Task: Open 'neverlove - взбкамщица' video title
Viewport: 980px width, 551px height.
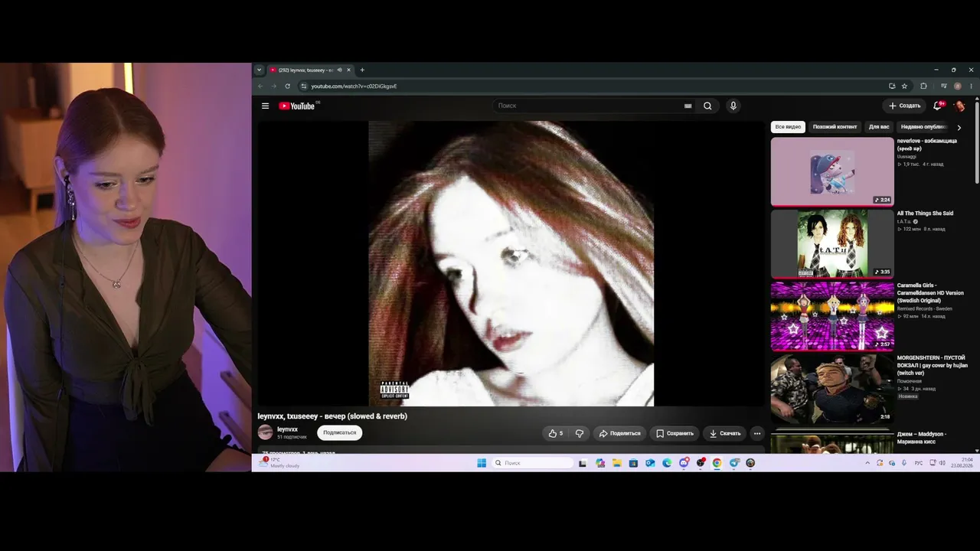Action: coord(927,145)
